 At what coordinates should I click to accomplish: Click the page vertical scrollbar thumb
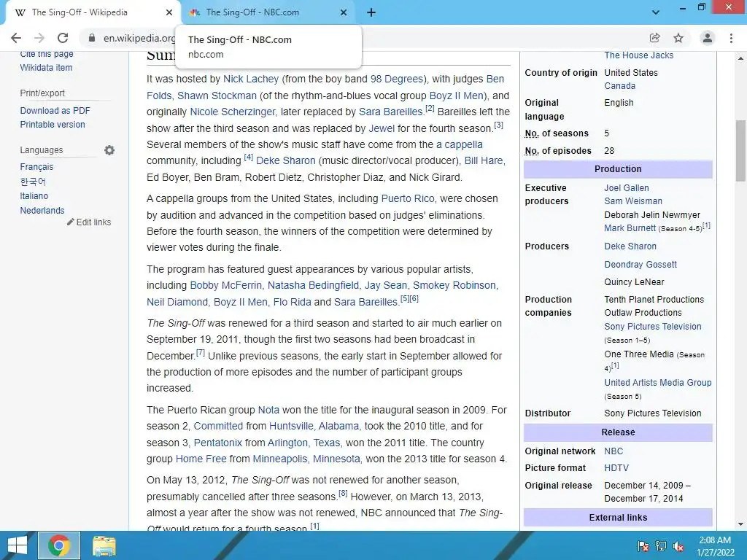coord(740,150)
